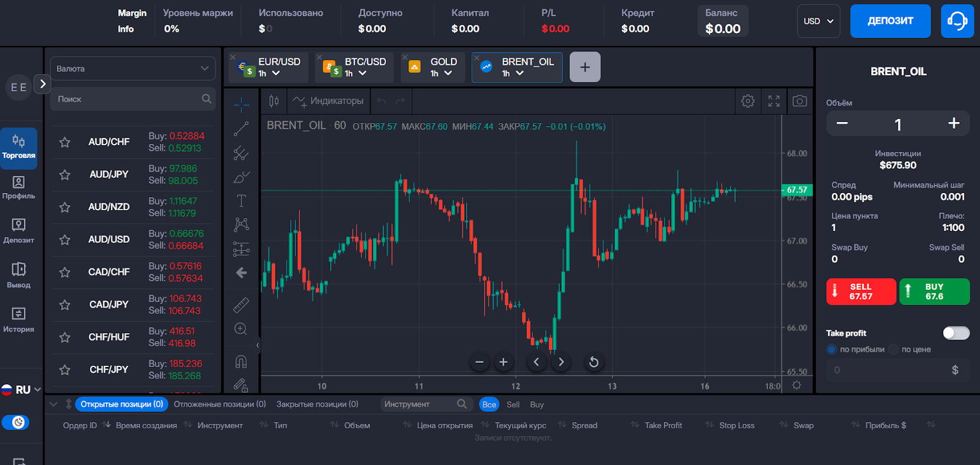Toggle the dark mode theme switch
Image resolution: width=980 pixels, height=465 pixels.
[16, 422]
